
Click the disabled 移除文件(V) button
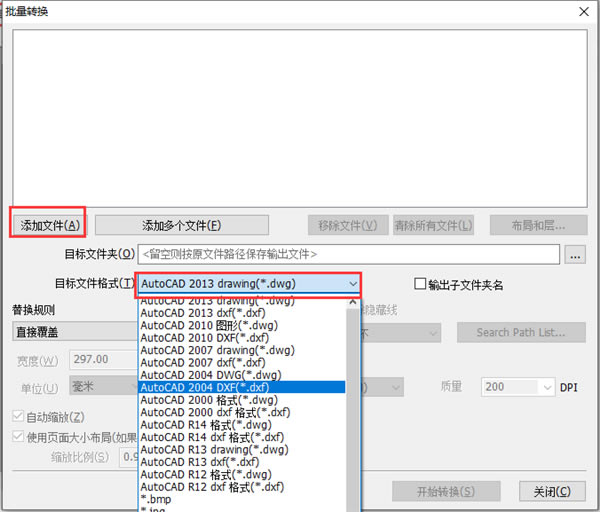[x=348, y=225]
